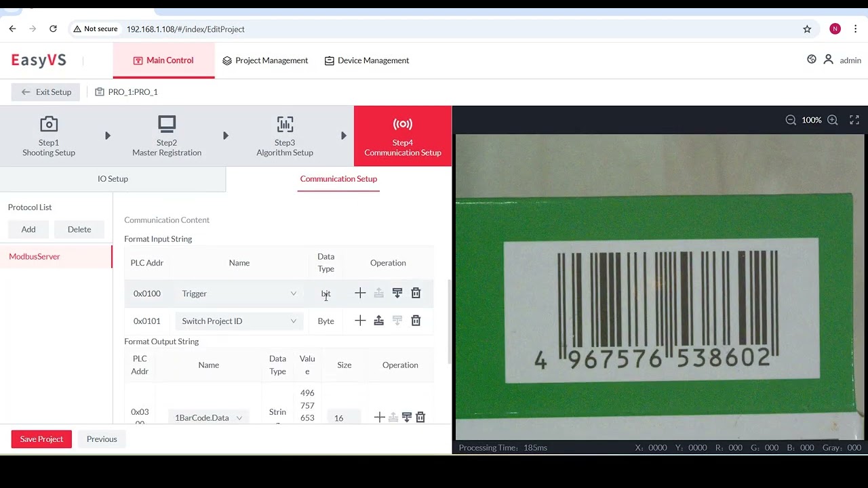The image size is (868, 488).
Task: Click the EasyVS logo
Action: [x=39, y=60]
